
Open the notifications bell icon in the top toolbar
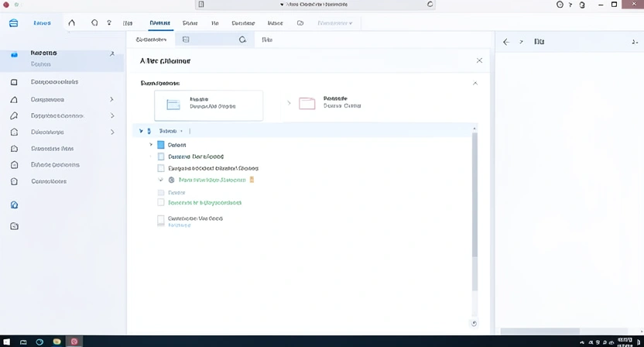click(94, 22)
